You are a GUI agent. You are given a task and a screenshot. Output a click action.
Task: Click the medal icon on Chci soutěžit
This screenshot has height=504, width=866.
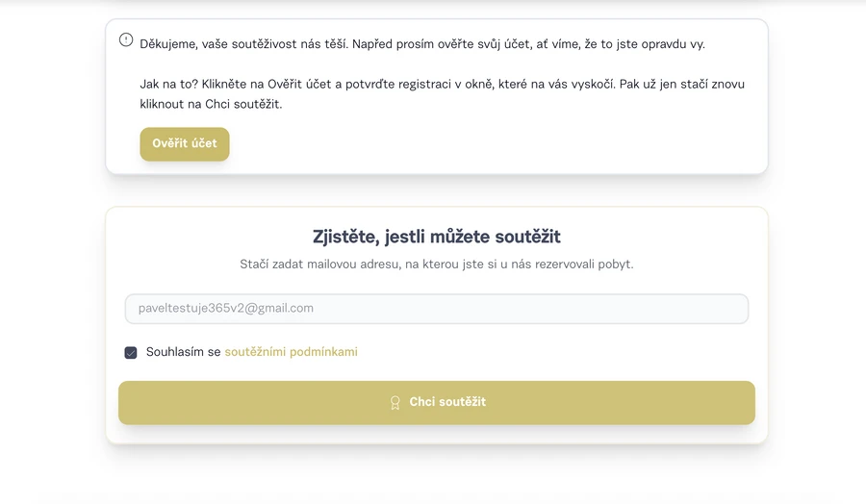coord(395,402)
